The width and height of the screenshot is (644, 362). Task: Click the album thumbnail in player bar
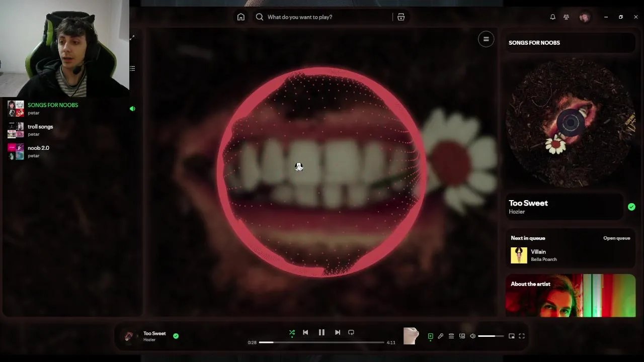(129, 336)
